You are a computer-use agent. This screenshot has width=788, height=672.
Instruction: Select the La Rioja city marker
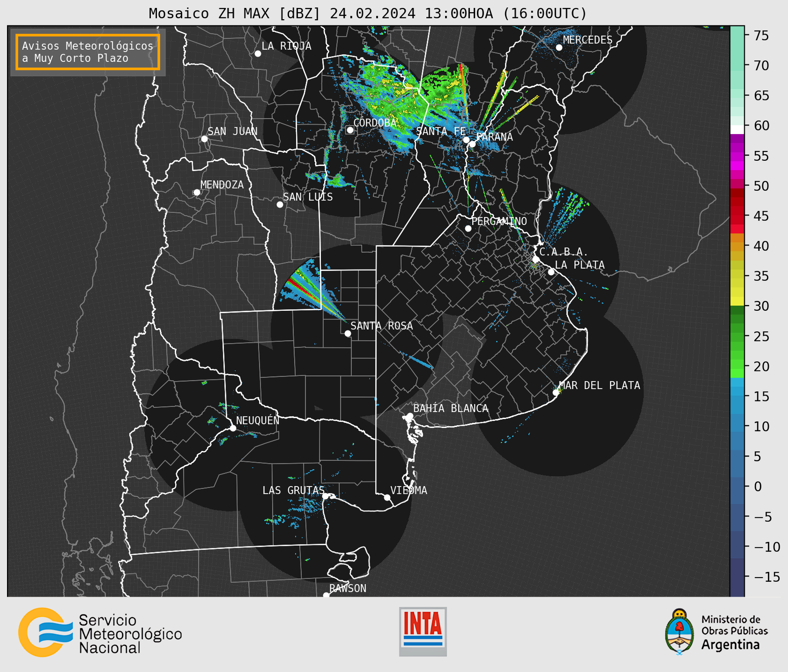(x=258, y=54)
